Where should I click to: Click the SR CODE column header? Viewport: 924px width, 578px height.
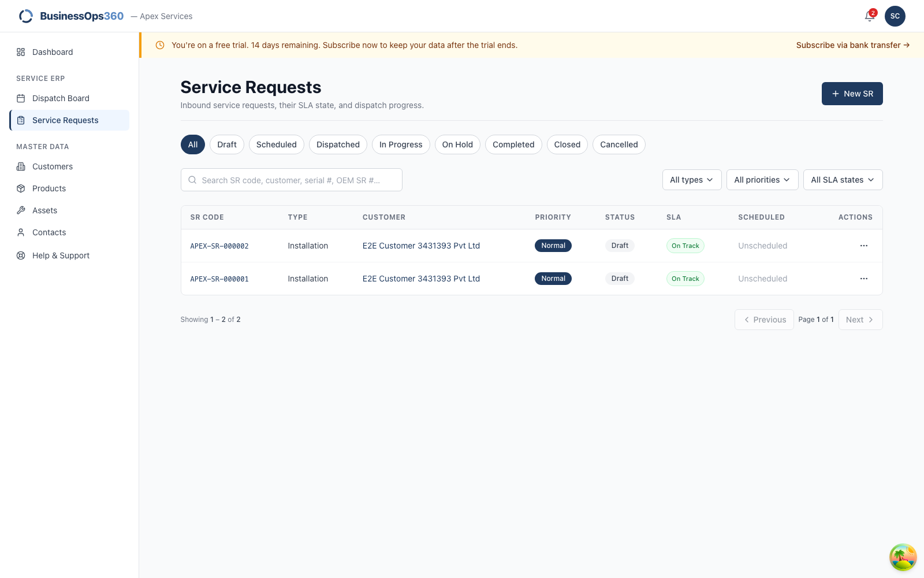[x=207, y=217]
